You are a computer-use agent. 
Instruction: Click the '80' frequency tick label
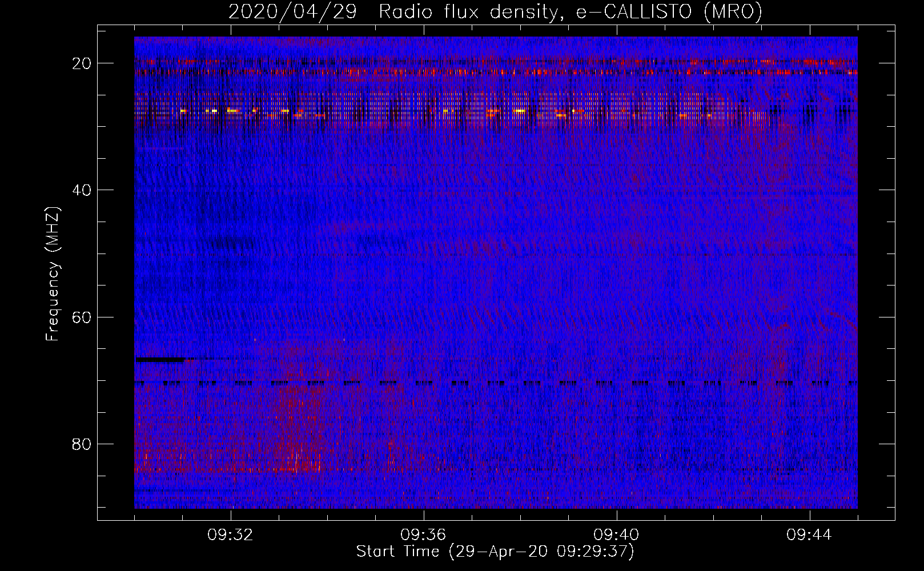(82, 444)
